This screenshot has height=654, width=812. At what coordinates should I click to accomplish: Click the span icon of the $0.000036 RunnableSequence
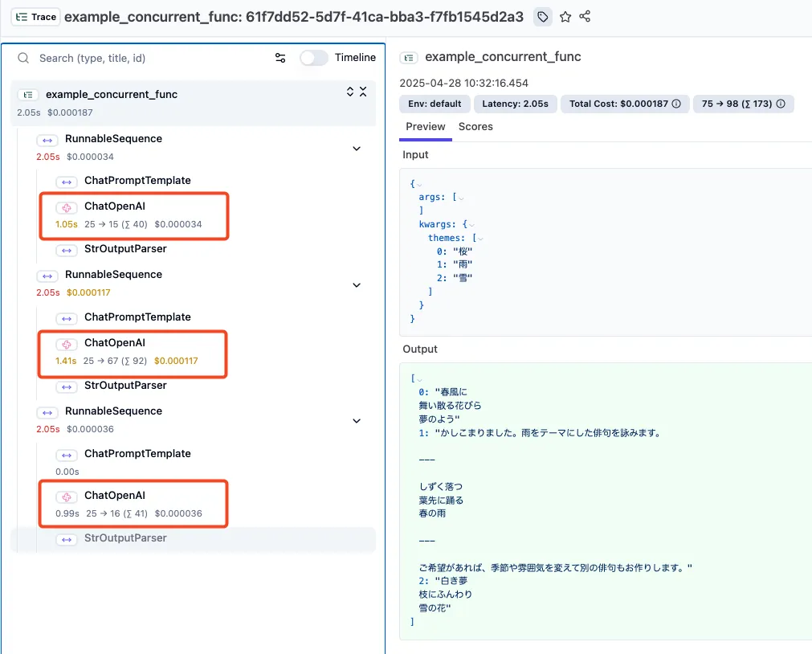(47, 413)
